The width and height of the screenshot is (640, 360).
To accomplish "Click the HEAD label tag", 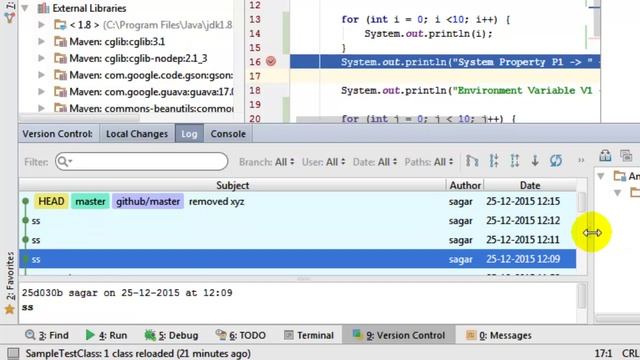I will coord(51,201).
